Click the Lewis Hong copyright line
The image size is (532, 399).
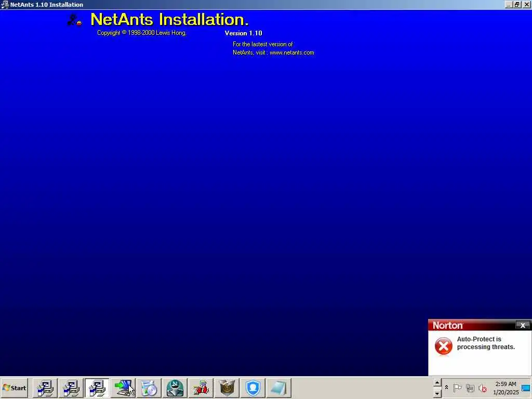click(x=142, y=33)
